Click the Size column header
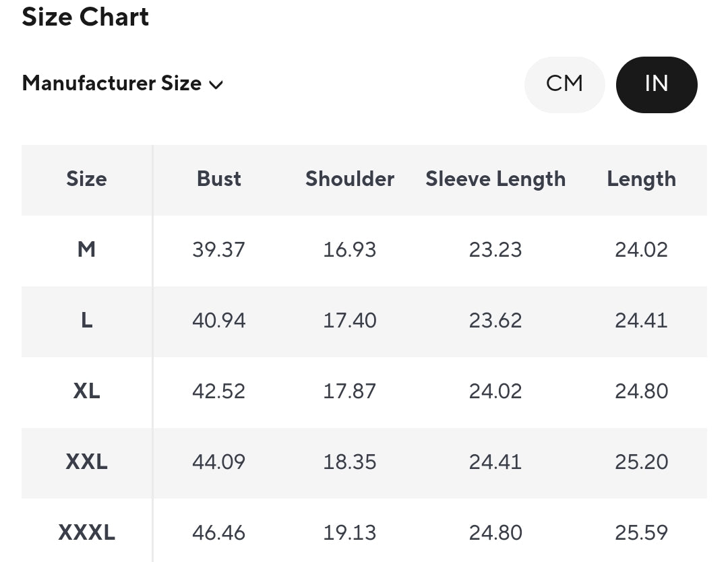This screenshot has height=562, width=728. click(86, 179)
